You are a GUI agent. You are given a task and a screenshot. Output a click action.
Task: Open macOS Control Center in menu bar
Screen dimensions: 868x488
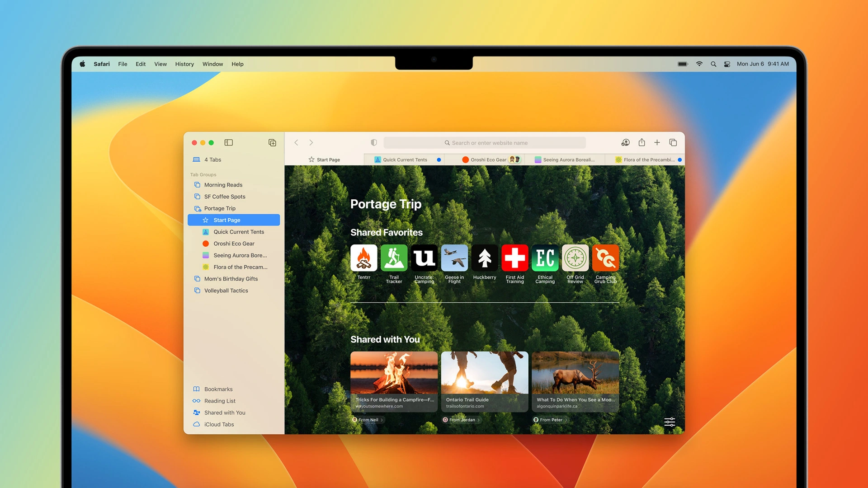click(x=727, y=64)
